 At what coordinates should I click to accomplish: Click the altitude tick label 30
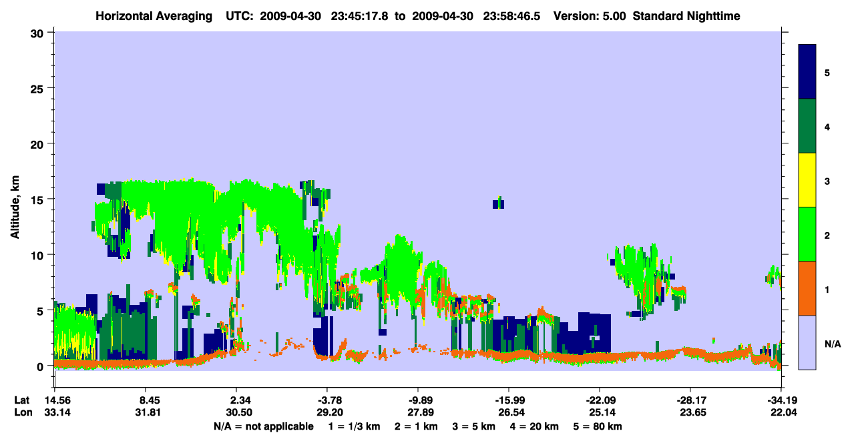[x=38, y=33]
